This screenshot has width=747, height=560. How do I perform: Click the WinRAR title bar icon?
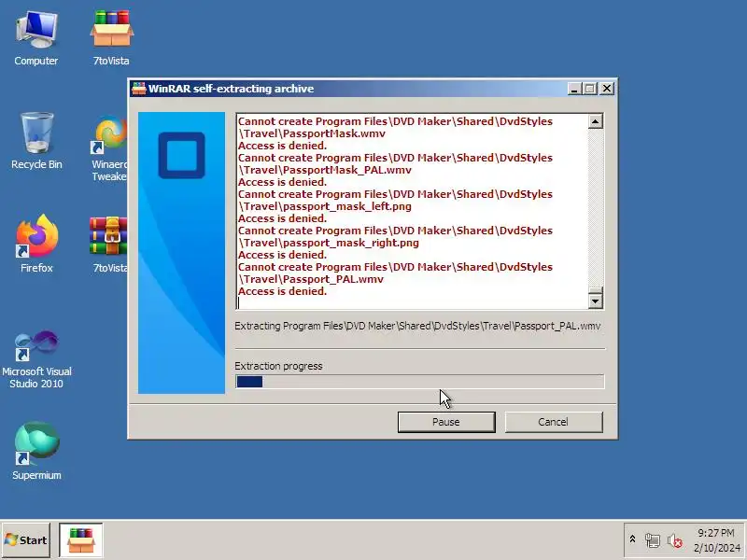(x=138, y=89)
